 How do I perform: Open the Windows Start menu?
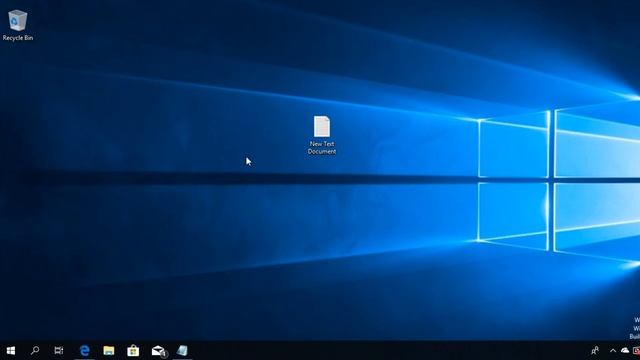[x=11, y=351]
